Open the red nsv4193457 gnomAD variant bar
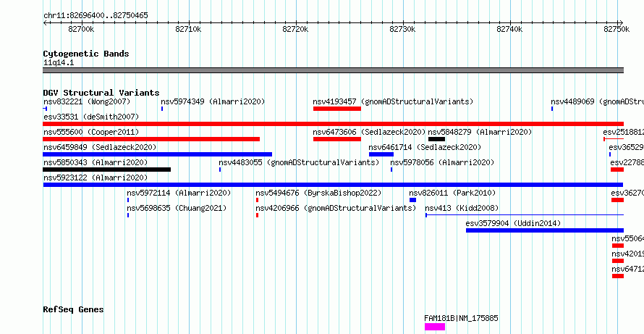Image resolution: width=644 pixels, height=334 pixels. 337,109
